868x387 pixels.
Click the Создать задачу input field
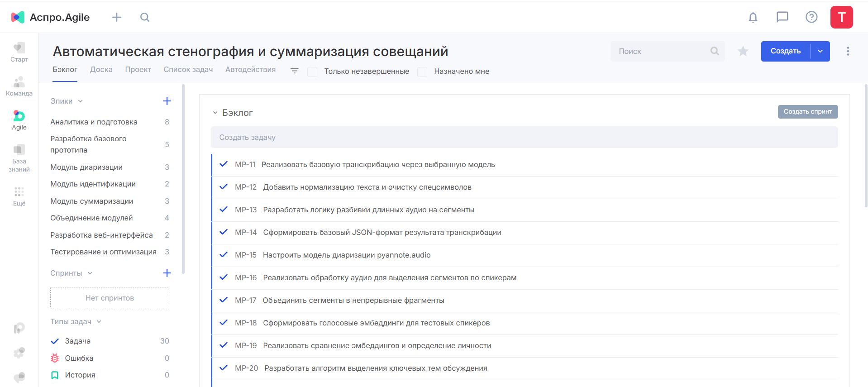[x=524, y=137]
